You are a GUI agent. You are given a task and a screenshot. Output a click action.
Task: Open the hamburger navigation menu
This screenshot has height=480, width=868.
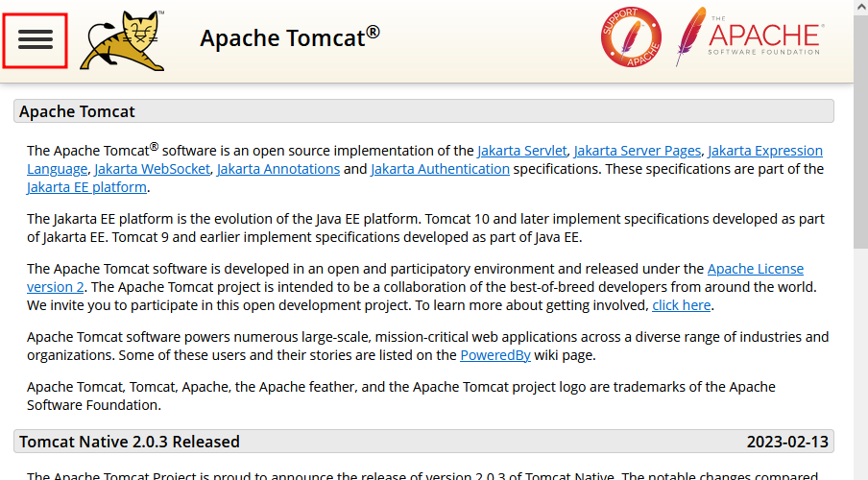coord(35,40)
